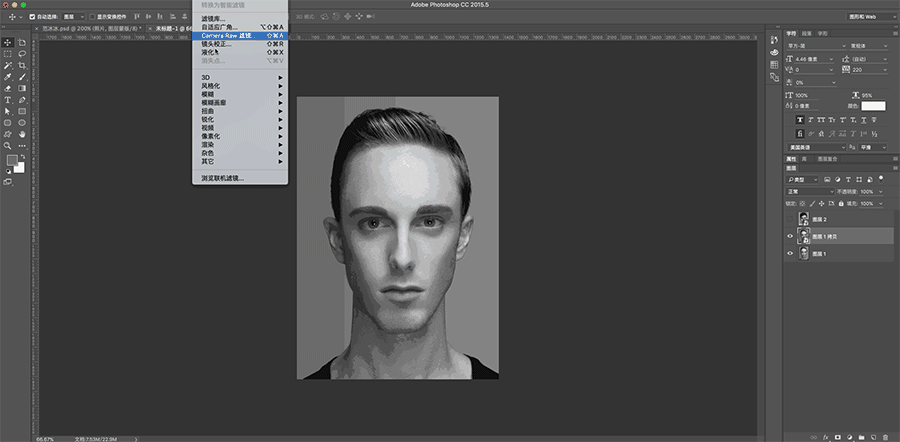Select the Artboard tool
This screenshot has width=900, height=442.
click(22, 42)
